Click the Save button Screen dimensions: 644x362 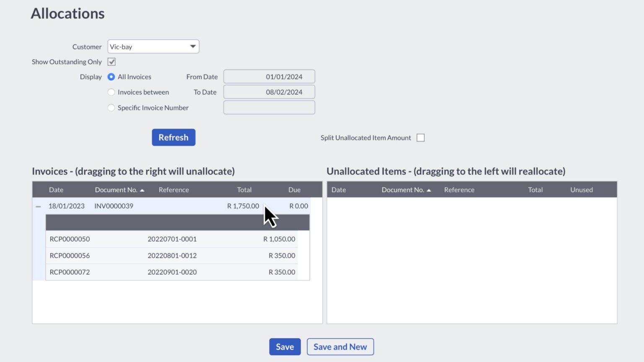(285, 346)
